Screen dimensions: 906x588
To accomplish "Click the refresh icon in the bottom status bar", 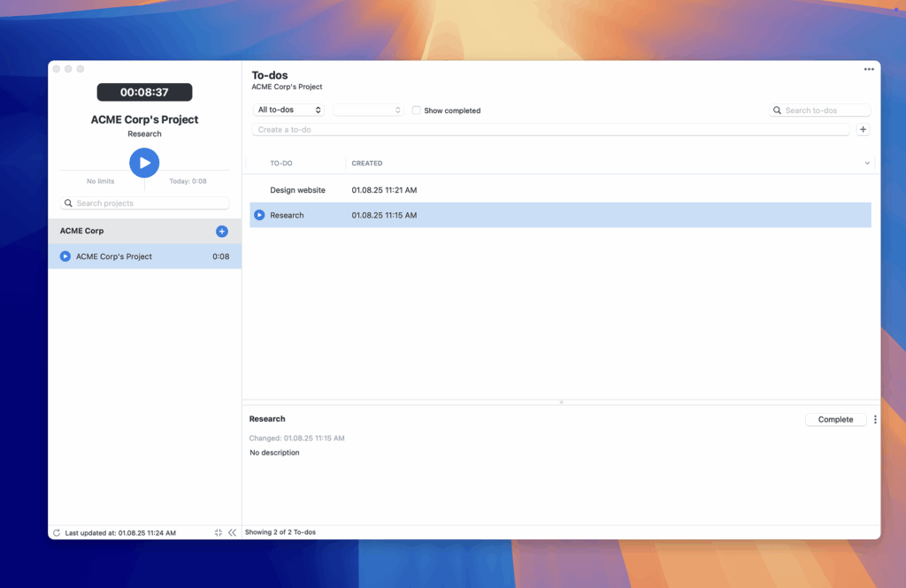I will point(57,532).
